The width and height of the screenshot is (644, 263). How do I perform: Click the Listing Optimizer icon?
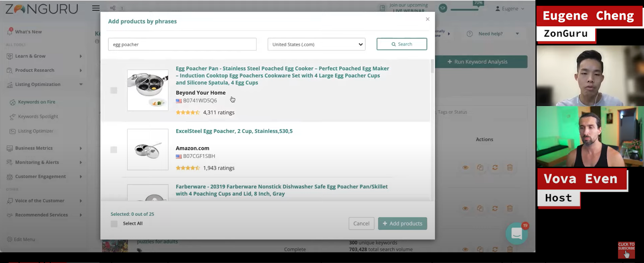click(x=12, y=131)
